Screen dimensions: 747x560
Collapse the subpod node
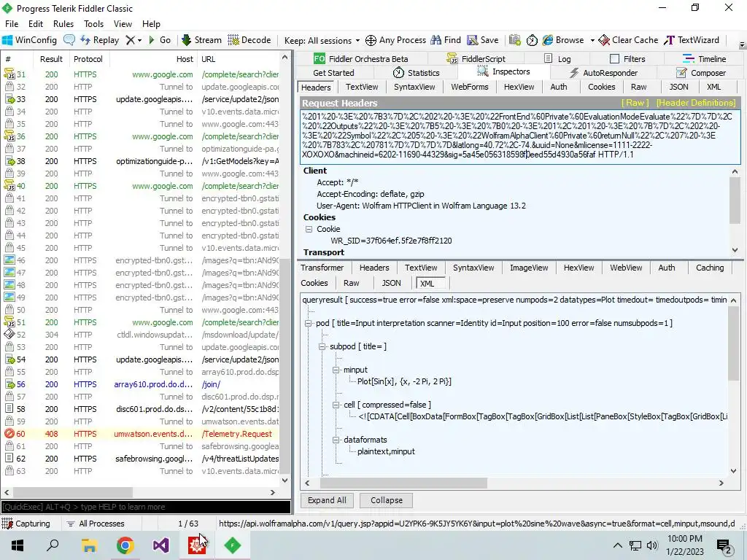(x=322, y=346)
